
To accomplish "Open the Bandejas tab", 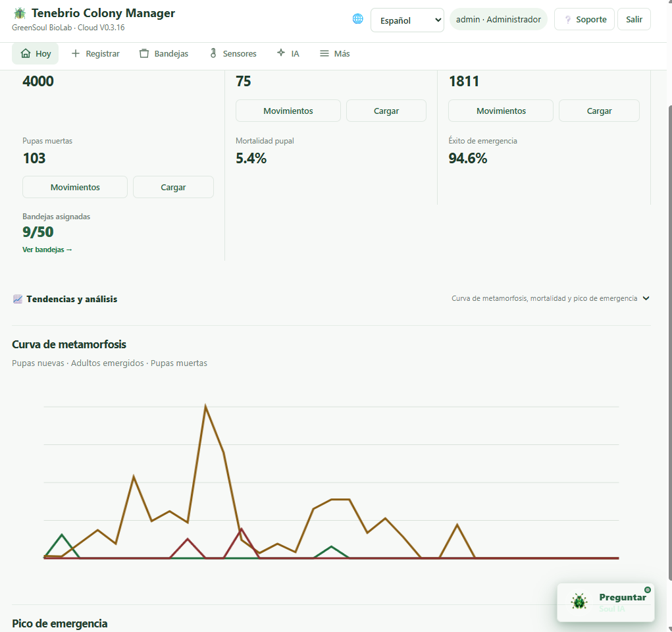I will click(x=164, y=53).
